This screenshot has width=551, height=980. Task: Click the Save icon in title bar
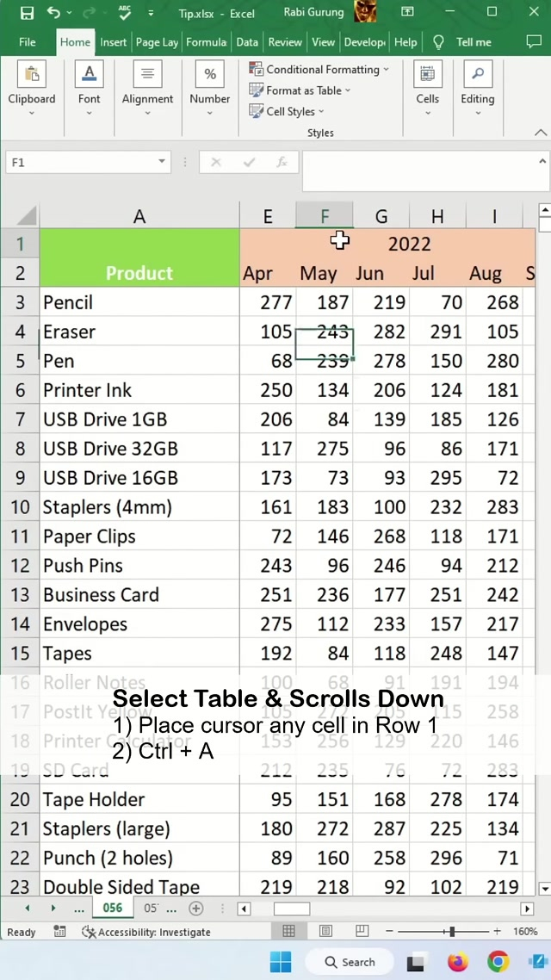pyautogui.click(x=27, y=13)
